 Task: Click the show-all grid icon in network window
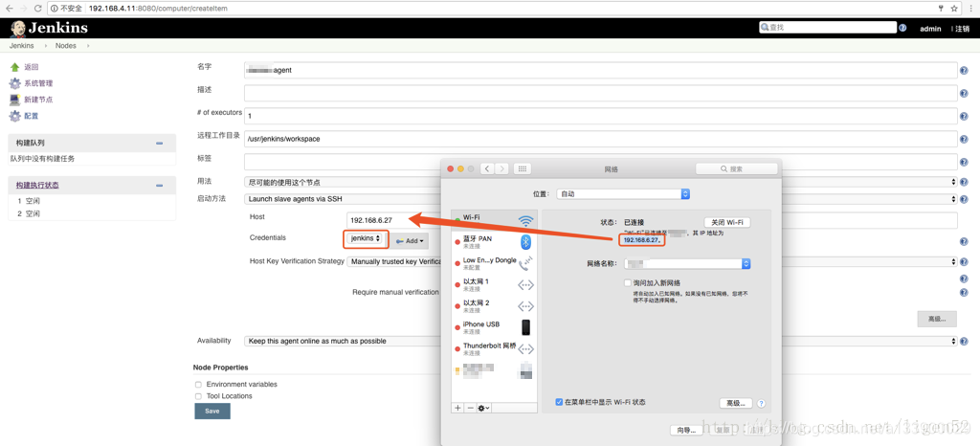(x=523, y=168)
